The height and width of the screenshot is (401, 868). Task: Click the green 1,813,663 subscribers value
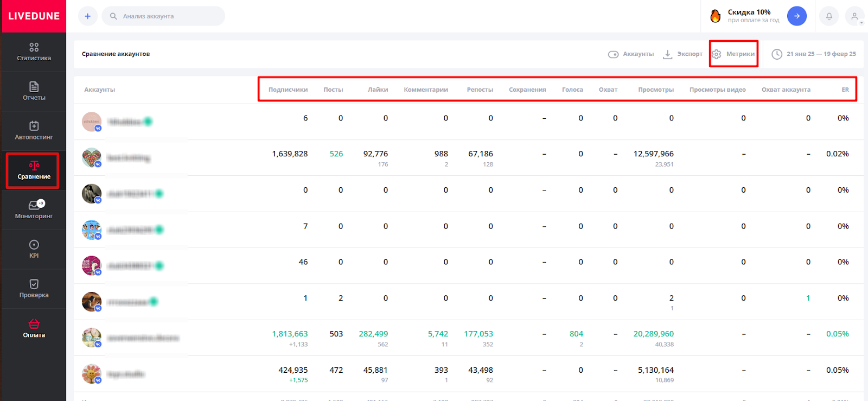pyautogui.click(x=290, y=334)
